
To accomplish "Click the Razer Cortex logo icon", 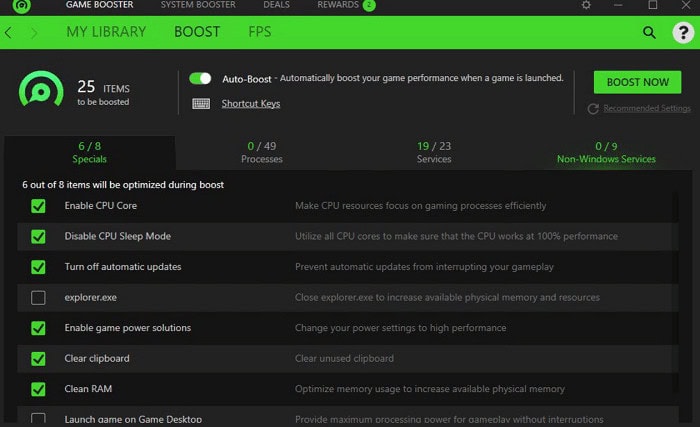I will pos(21,6).
